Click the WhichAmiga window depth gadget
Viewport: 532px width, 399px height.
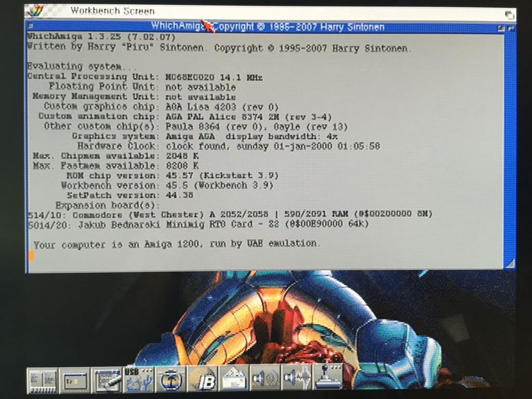(510, 28)
